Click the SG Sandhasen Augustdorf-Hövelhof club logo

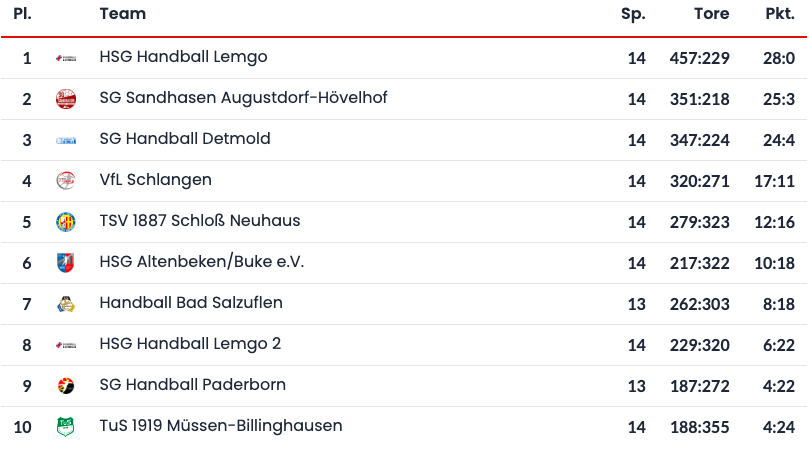[x=66, y=99]
